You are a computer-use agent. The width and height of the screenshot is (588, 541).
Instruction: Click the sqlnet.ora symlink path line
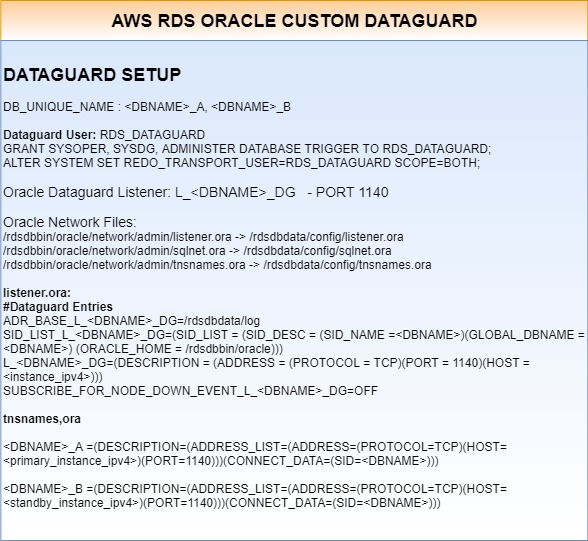point(197,251)
